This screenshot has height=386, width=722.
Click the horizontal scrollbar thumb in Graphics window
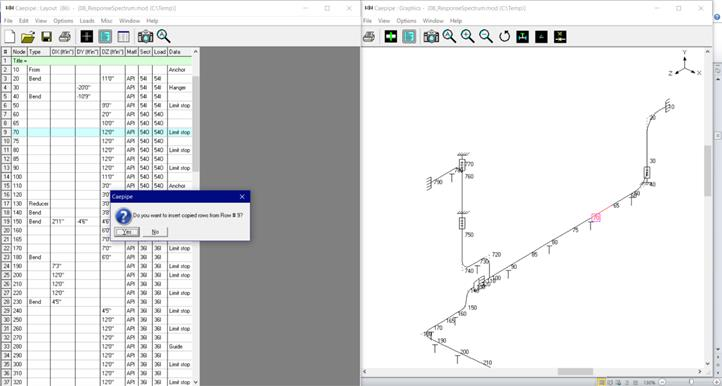[x=575, y=371]
